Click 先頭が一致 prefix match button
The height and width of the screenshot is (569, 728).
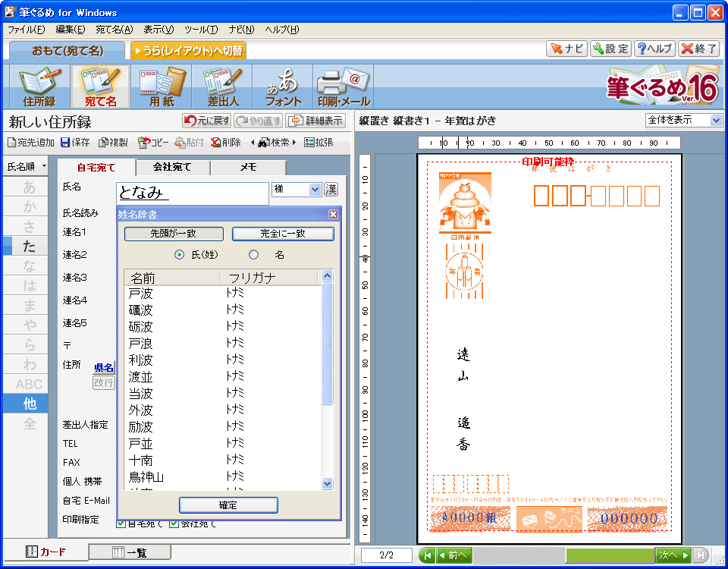(174, 234)
